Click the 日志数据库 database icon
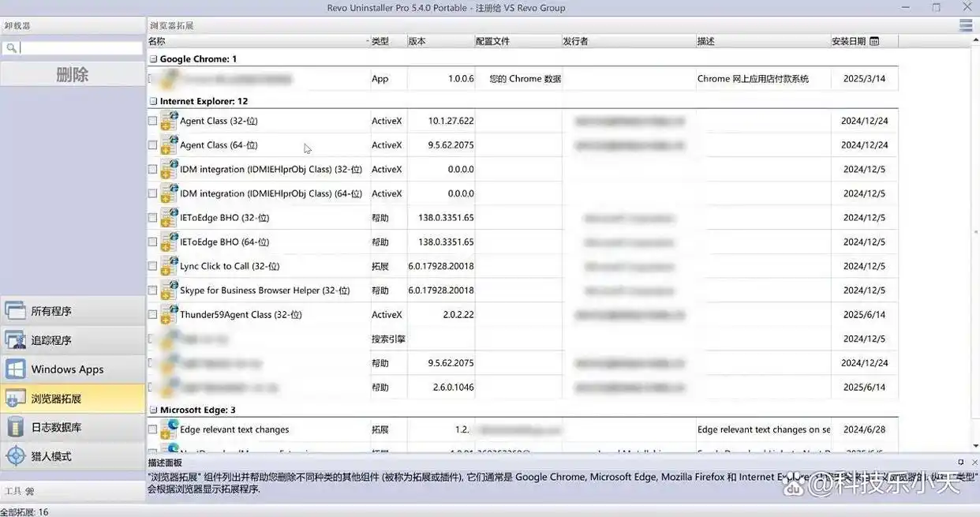980x517 pixels. [16, 427]
